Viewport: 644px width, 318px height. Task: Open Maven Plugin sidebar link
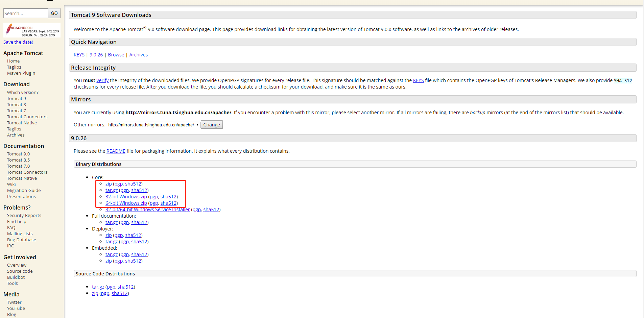(x=21, y=73)
